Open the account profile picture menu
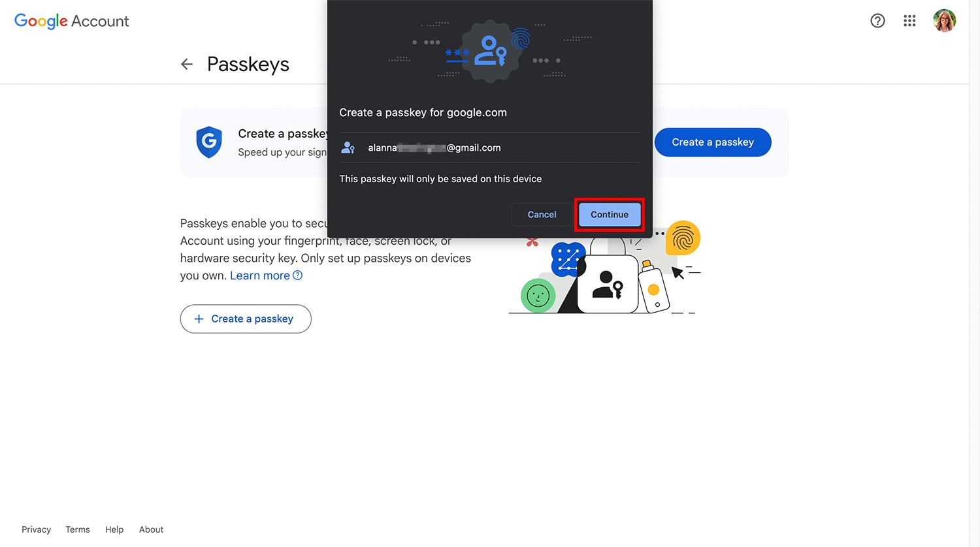 point(944,21)
